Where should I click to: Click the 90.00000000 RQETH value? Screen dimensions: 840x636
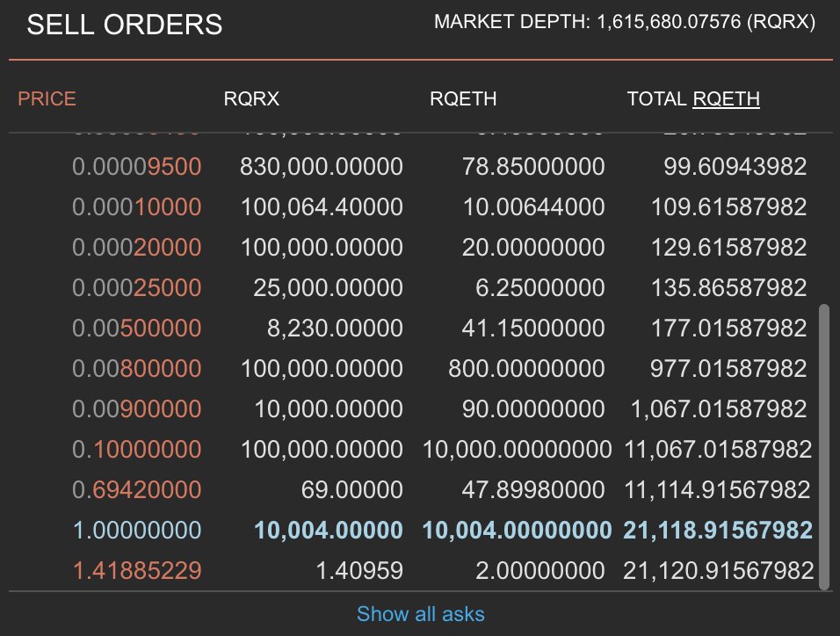click(x=533, y=408)
